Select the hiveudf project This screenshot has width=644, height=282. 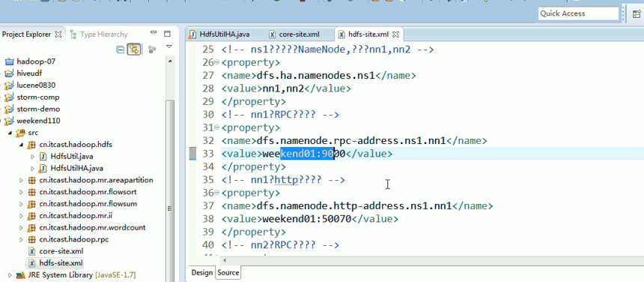coord(29,73)
